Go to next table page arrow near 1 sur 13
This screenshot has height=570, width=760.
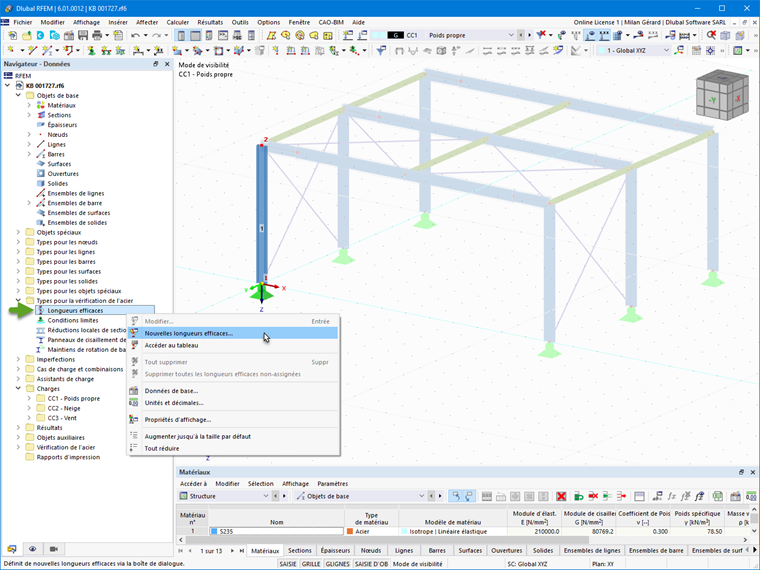pyautogui.click(x=232, y=551)
